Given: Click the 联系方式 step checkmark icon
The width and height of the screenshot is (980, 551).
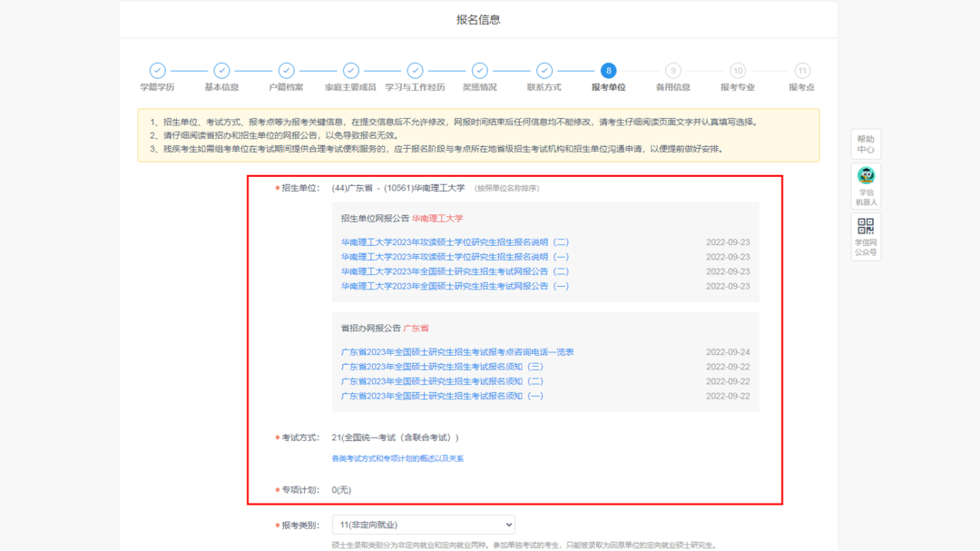Looking at the screenshot, I should (544, 70).
